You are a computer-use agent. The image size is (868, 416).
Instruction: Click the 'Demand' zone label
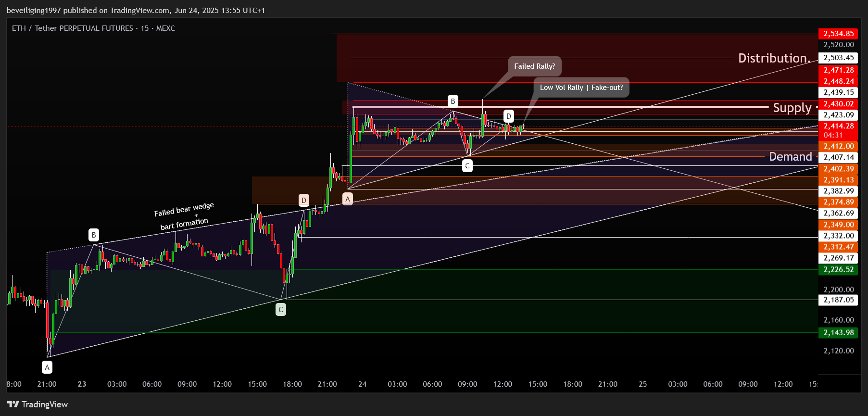coord(791,157)
